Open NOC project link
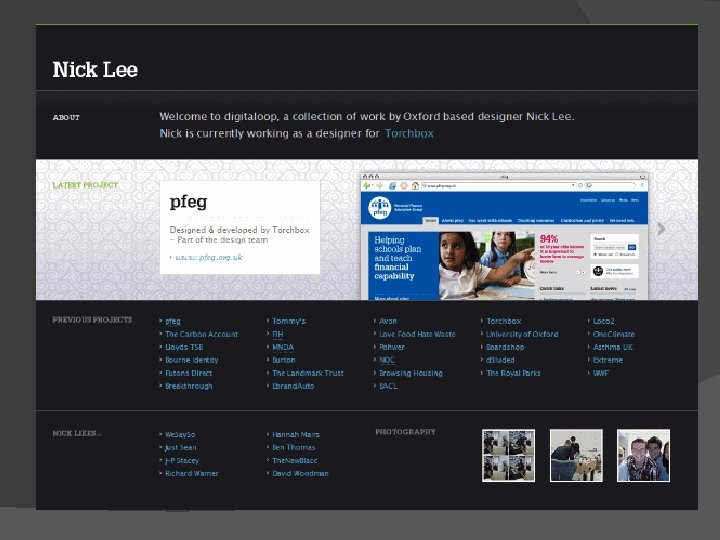Image resolution: width=720 pixels, height=540 pixels. tap(387, 360)
